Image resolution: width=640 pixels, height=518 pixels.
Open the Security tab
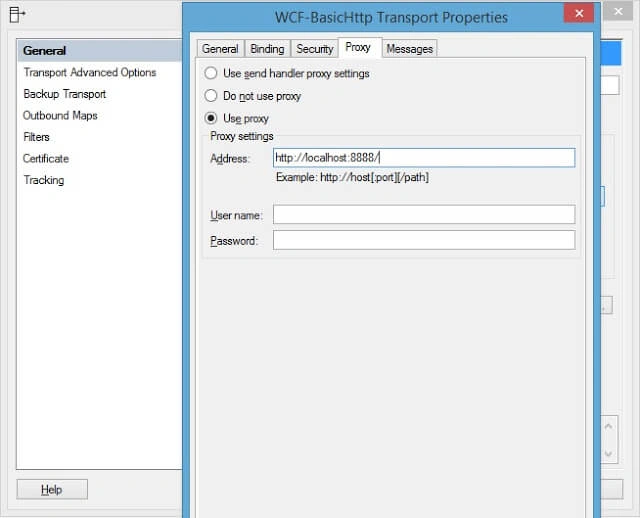click(315, 49)
